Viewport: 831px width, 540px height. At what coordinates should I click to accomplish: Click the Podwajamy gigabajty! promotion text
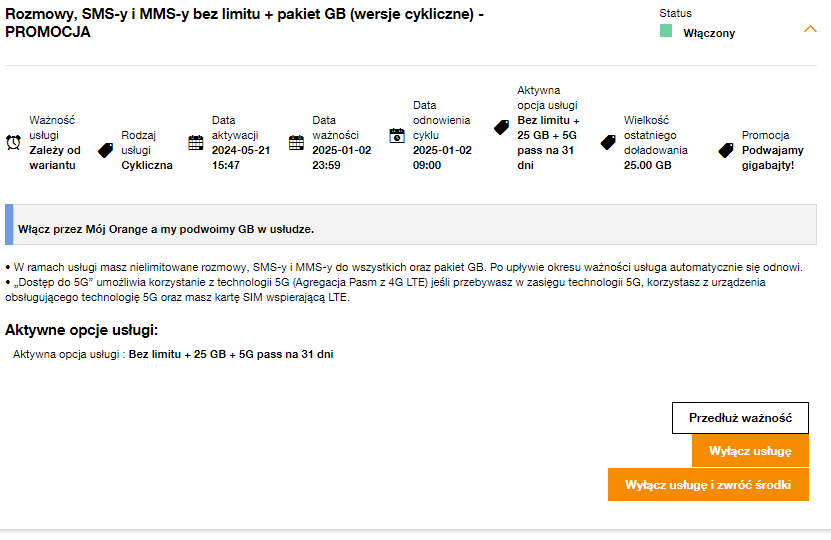pyautogui.click(x=768, y=158)
